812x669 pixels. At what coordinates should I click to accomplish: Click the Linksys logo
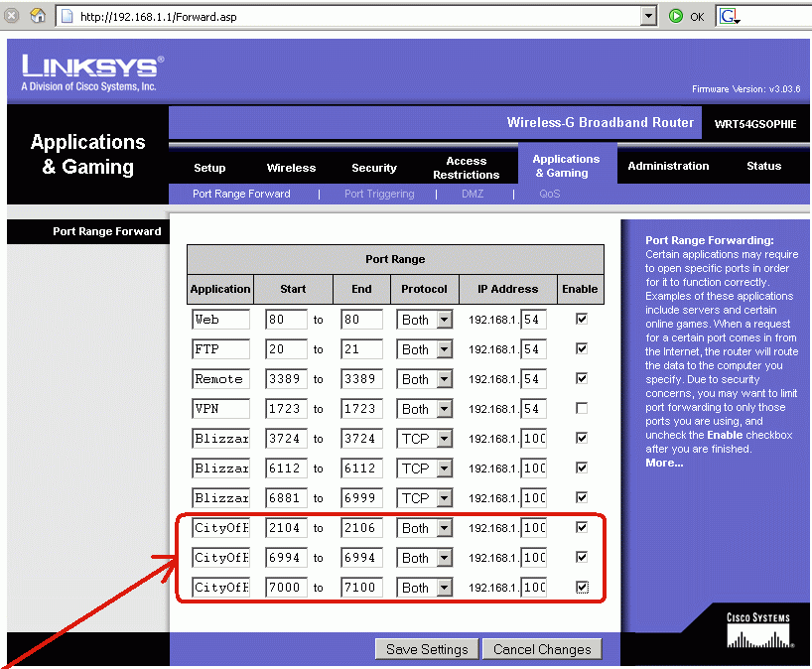coord(89,73)
